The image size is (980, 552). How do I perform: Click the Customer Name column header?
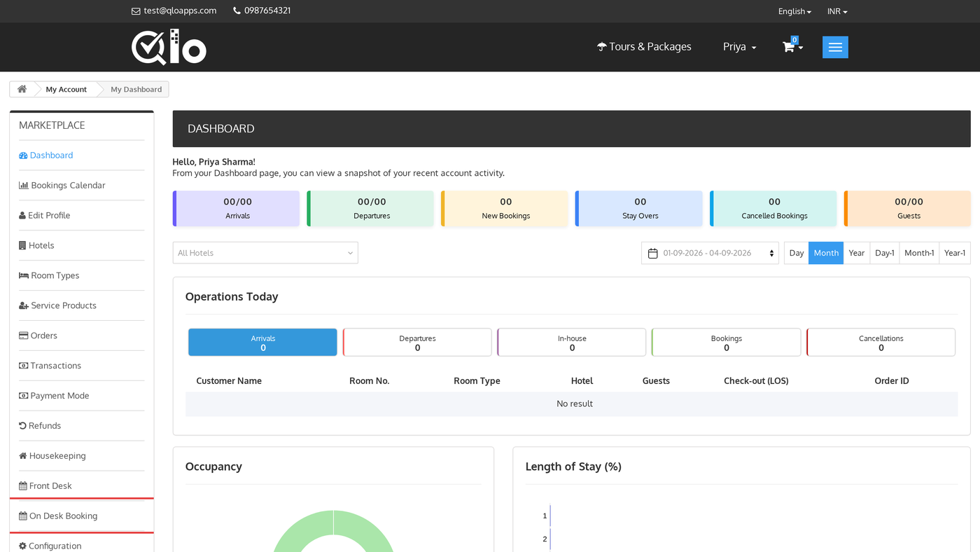coord(229,381)
